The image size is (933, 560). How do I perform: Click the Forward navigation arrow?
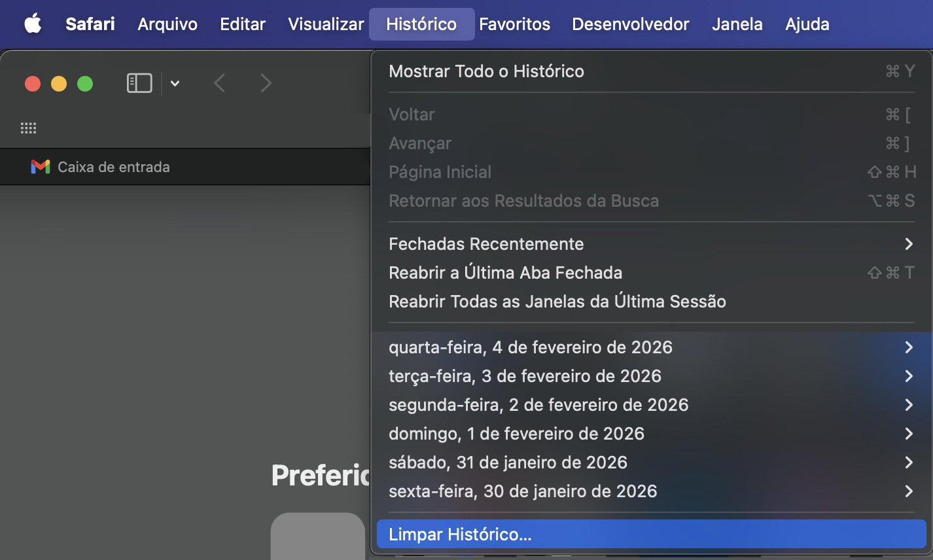266,83
